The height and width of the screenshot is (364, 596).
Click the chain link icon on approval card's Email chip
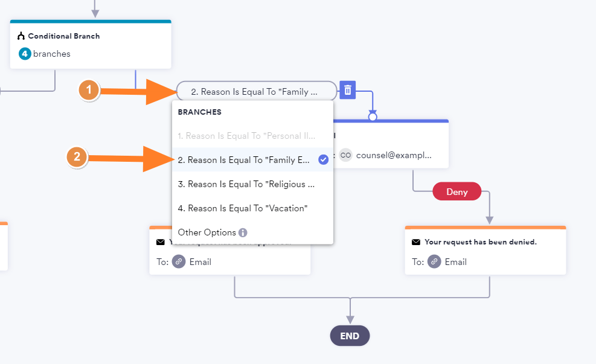(x=179, y=261)
